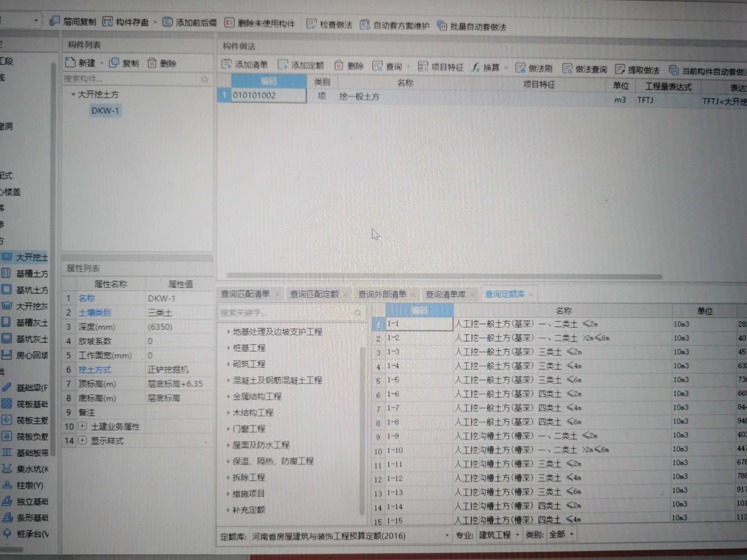Click the 土壤类别 property link

click(x=95, y=313)
